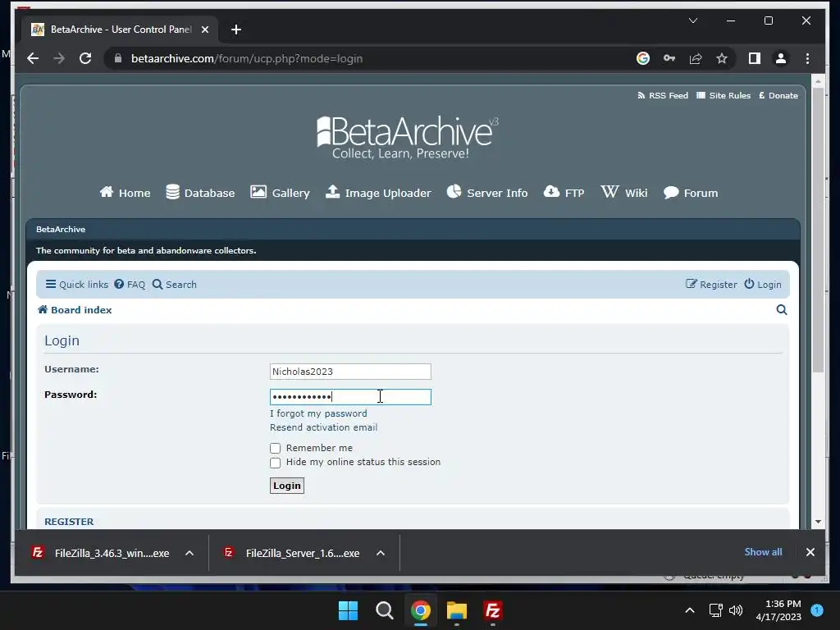The width and height of the screenshot is (840, 630).
Task: Open the Forum navigation item
Action: tap(691, 192)
